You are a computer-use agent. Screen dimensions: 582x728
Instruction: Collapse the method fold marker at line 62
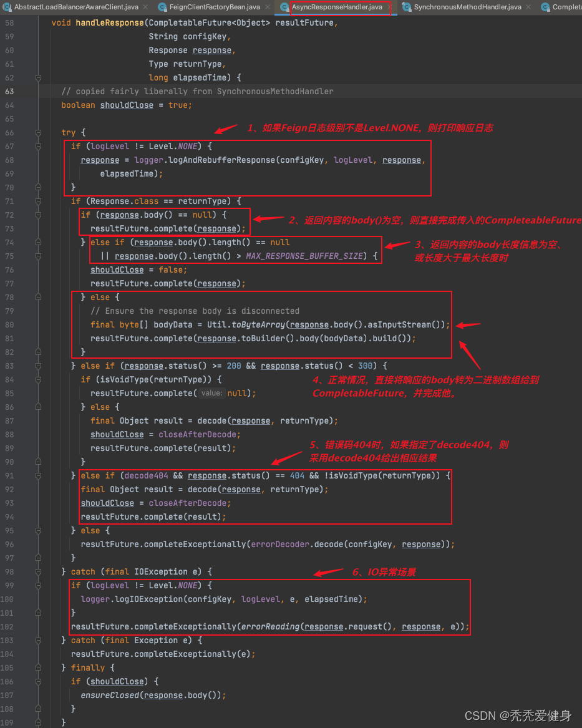(x=39, y=77)
